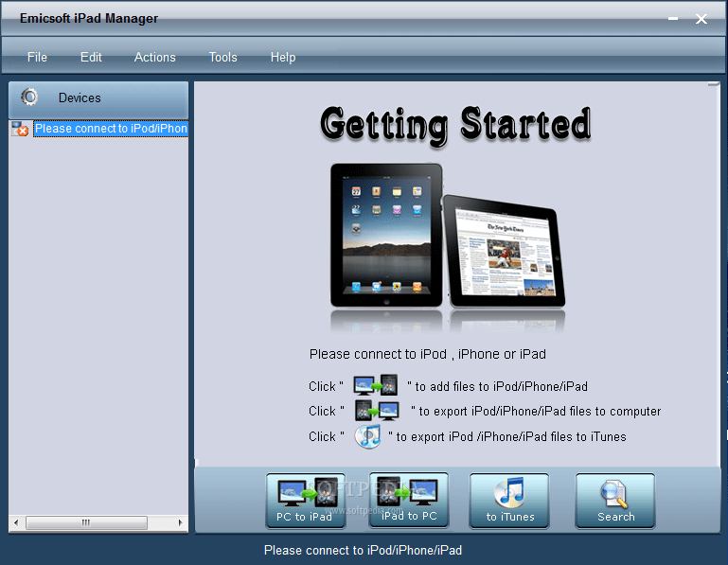Click 'to export iPod/iPhone/iPad files to computer' text

click(540, 412)
